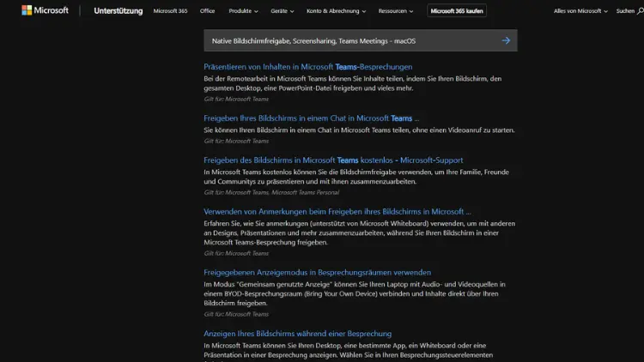Open 'Anzeigen Ihres Bildschirms während einer Besprechung' result
This screenshot has height=362, width=644.
(x=297, y=334)
